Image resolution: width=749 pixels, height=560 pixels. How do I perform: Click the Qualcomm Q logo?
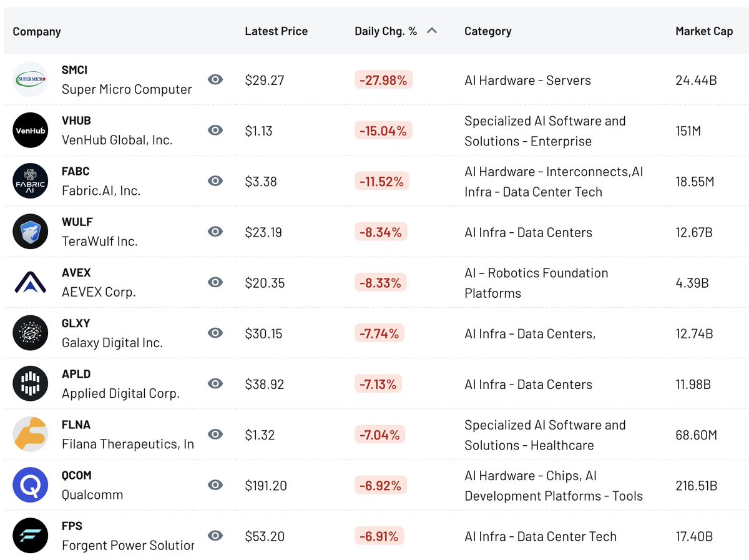(x=30, y=485)
